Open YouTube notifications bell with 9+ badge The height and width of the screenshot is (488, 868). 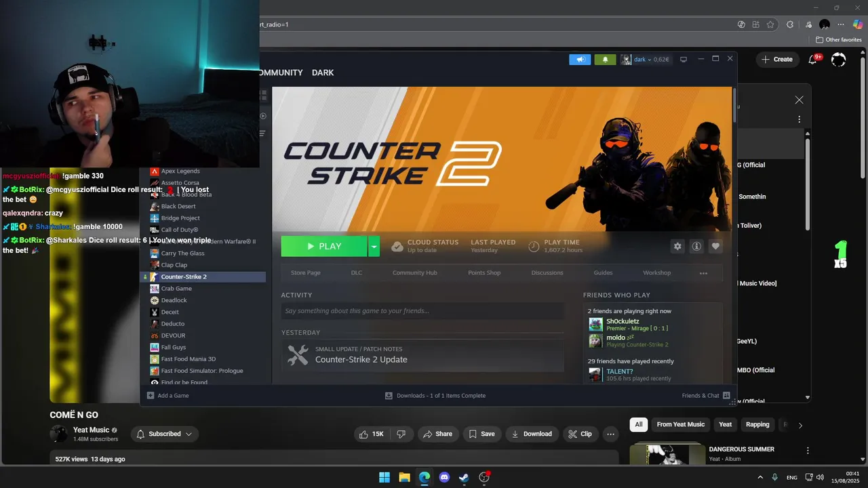[x=812, y=60]
